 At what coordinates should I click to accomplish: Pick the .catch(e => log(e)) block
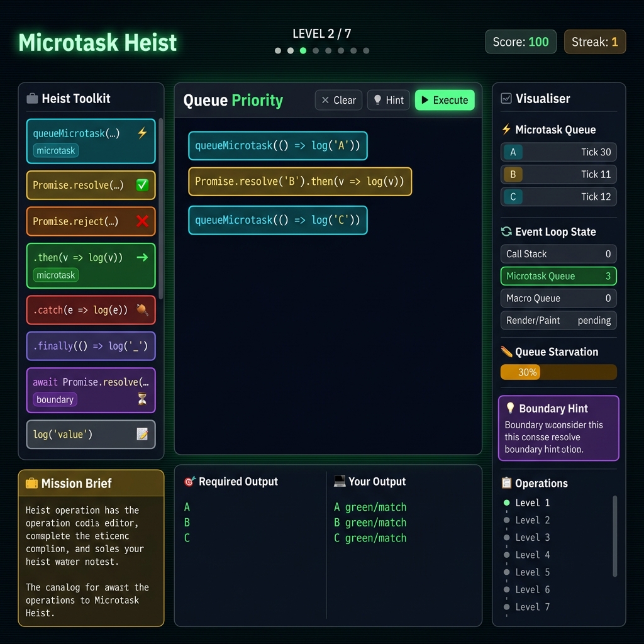point(91,309)
